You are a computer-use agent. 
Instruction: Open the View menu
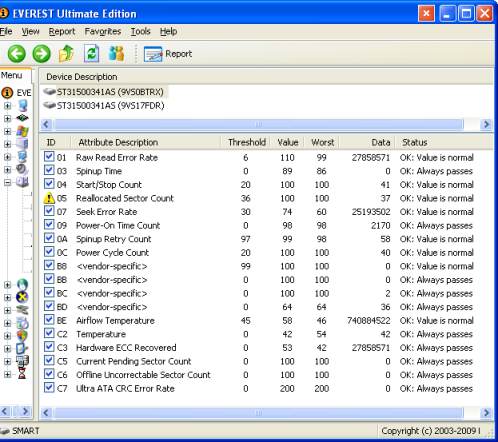(x=30, y=31)
